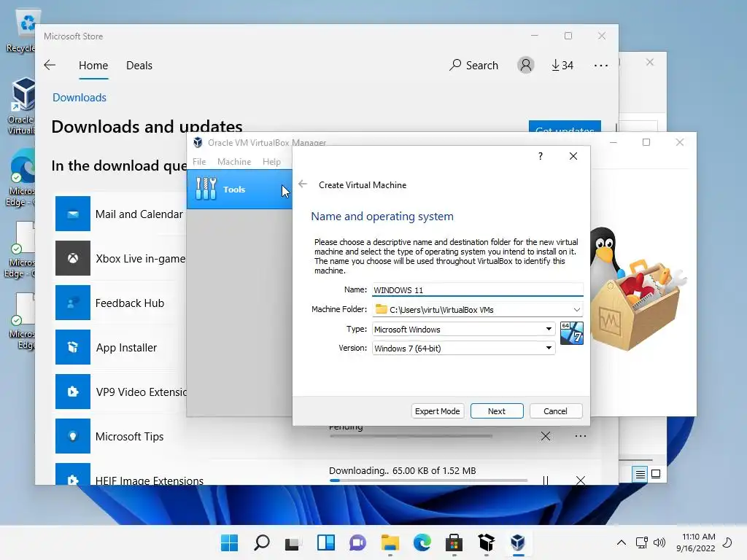Select the Oracle VirtualBox desktop shortcut

pos(23,106)
